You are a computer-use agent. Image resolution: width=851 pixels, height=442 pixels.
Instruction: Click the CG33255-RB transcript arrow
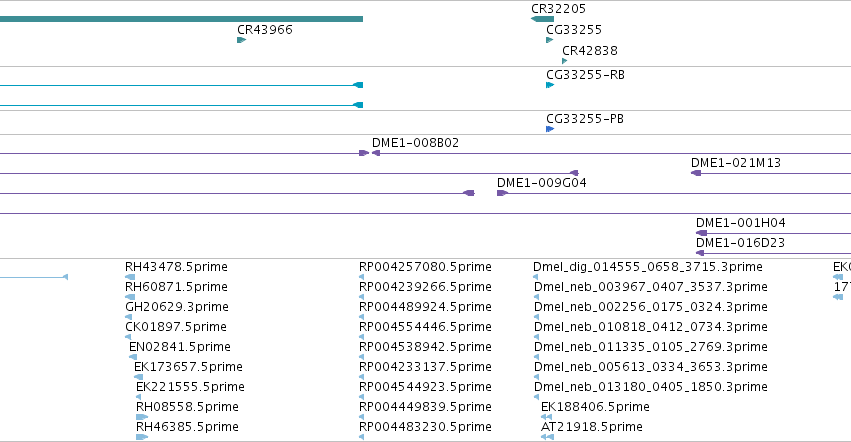[x=550, y=85]
